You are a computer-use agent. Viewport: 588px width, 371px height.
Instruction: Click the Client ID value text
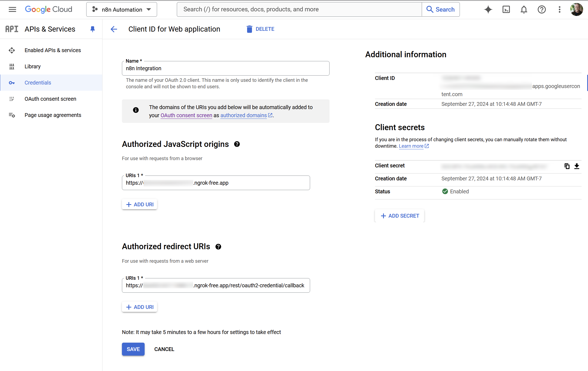tap(511, 86)
